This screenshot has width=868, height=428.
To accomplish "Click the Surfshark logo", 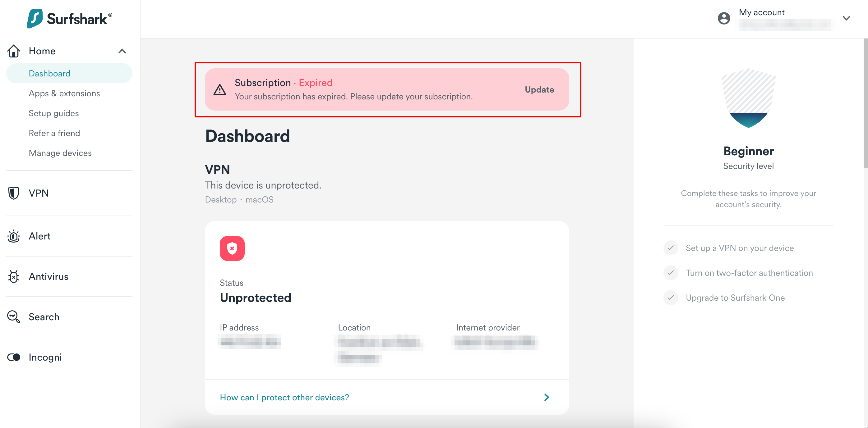I will point(69,19).
